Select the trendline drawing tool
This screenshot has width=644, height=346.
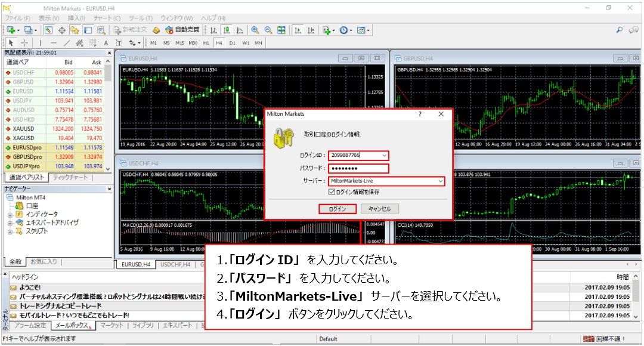[67, 43]
